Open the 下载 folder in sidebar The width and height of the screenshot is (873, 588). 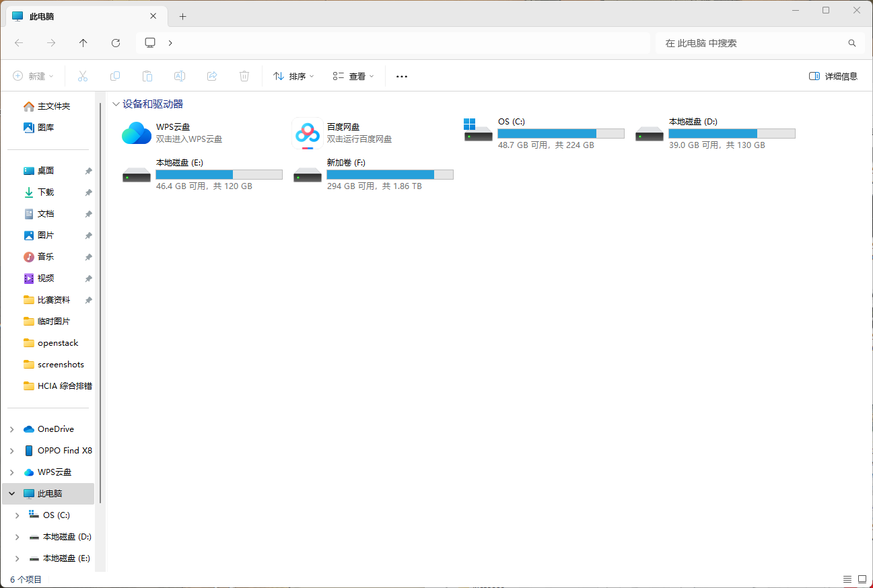pyautogui.click(x=46, y=192)
